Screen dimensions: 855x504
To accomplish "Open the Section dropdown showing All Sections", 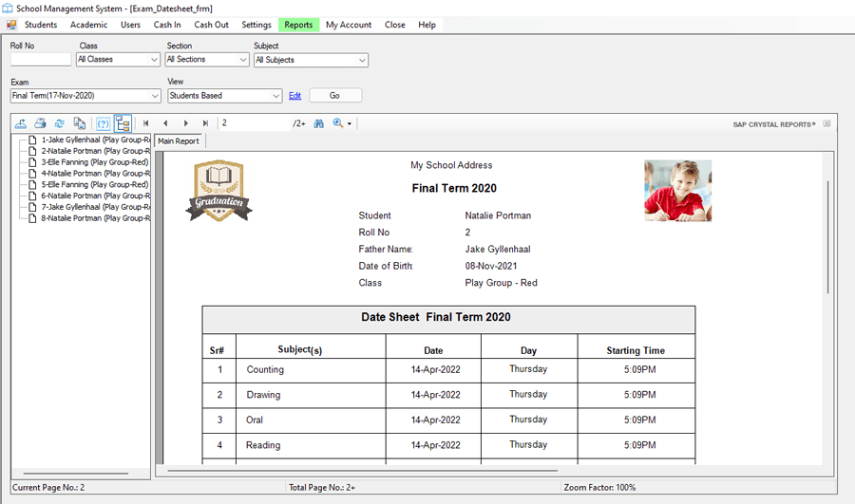I will click(x=207, y=60).
